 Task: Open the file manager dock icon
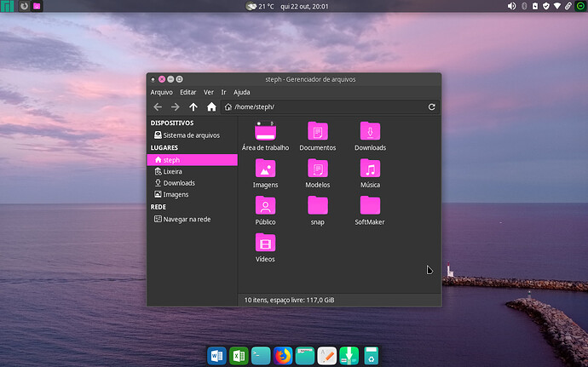click(305, 355)
